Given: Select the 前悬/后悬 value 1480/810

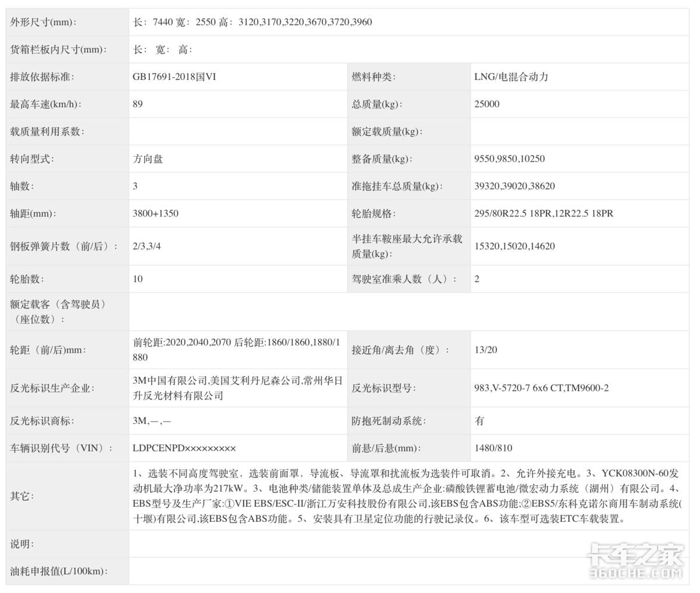Looking at the screenshot, I should tap(494, 448).
